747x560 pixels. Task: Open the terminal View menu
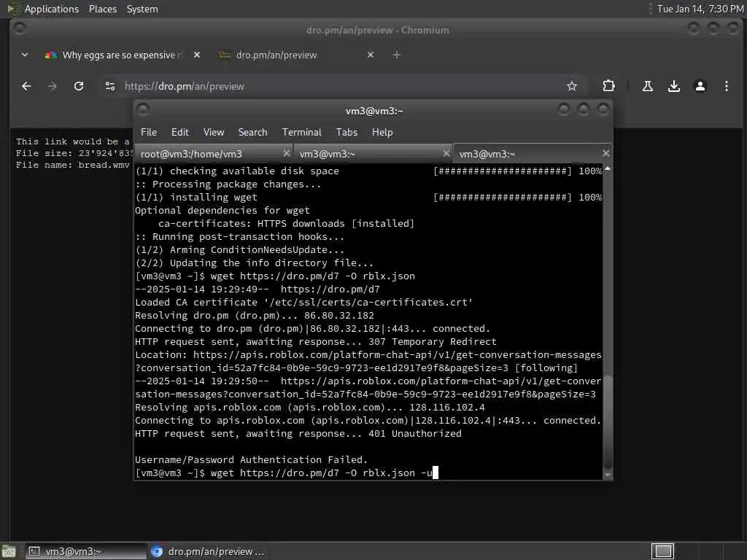(214, 133)
